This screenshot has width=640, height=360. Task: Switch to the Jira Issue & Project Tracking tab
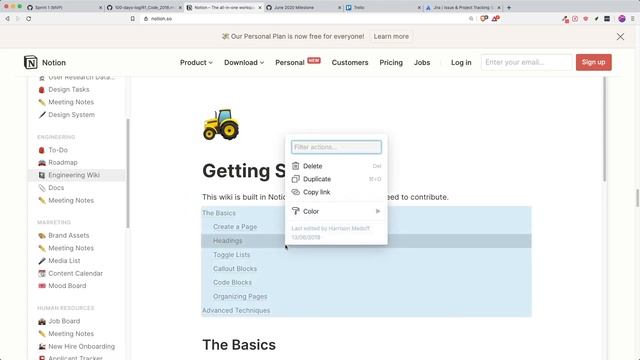click(462, 7)
